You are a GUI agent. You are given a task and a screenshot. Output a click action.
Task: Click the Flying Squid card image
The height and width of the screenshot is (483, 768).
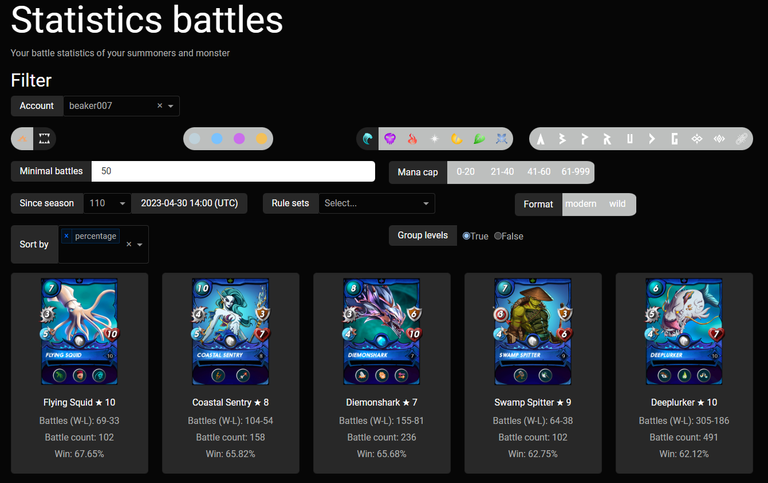pyautogui.click(x=79, y=332)
